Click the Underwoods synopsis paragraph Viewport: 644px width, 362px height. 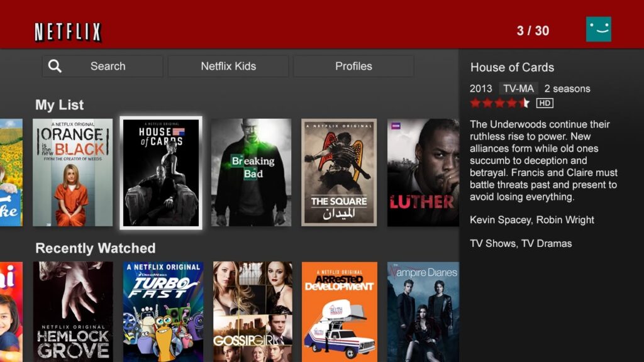(543, 160)
